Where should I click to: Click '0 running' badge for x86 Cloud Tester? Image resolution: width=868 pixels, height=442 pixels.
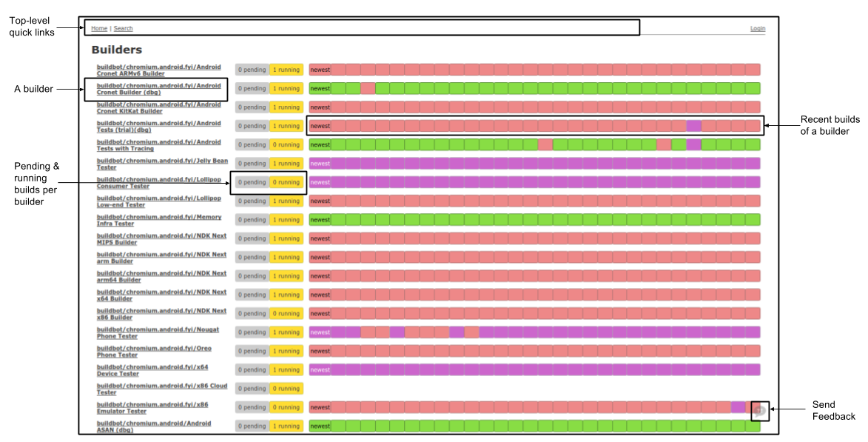tap(286, 389)
